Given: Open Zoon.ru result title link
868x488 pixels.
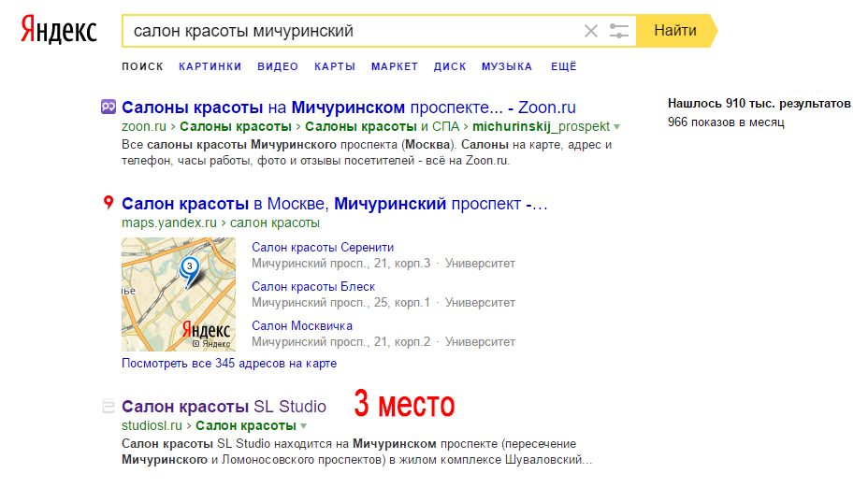Looking at the screenshot, I should tap(349, 108).
